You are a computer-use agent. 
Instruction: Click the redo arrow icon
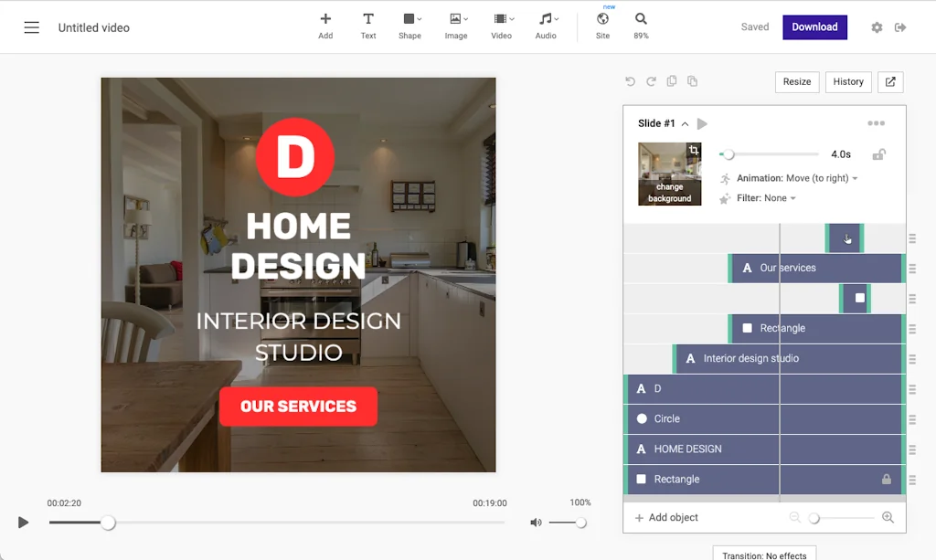pos(651,81)
